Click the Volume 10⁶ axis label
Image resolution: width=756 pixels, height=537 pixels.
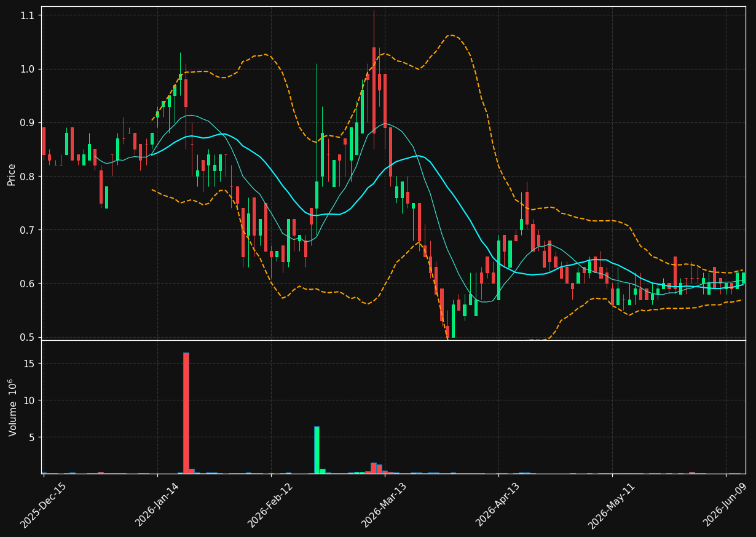coord(12,408)
